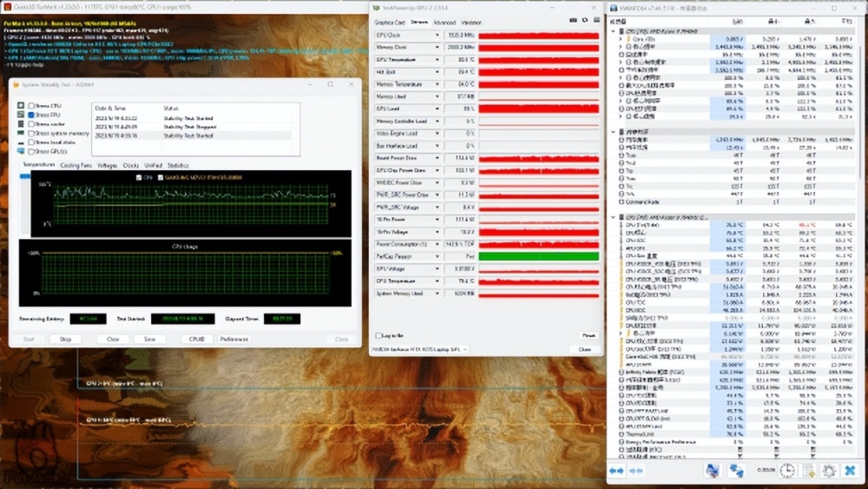Open the PerfCap Reason dropdown
Image resolution: width=868 pixels, height=489 pixels.
(x=437, y=256)
